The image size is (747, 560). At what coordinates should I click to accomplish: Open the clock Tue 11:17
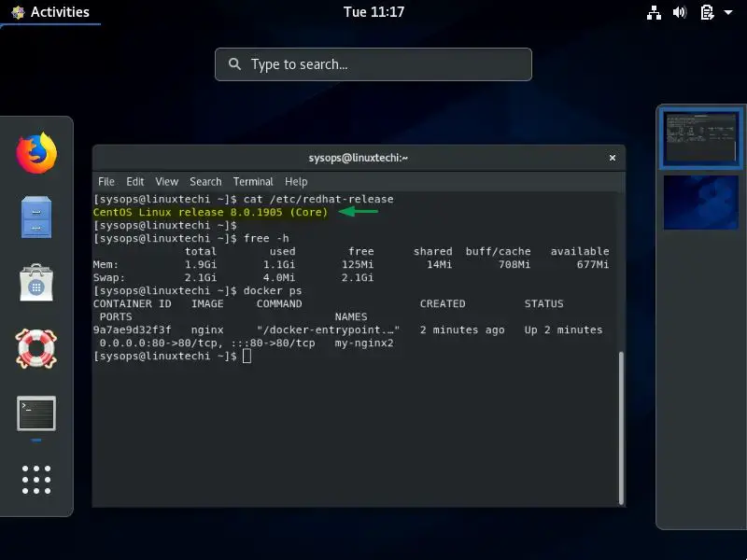373,12
